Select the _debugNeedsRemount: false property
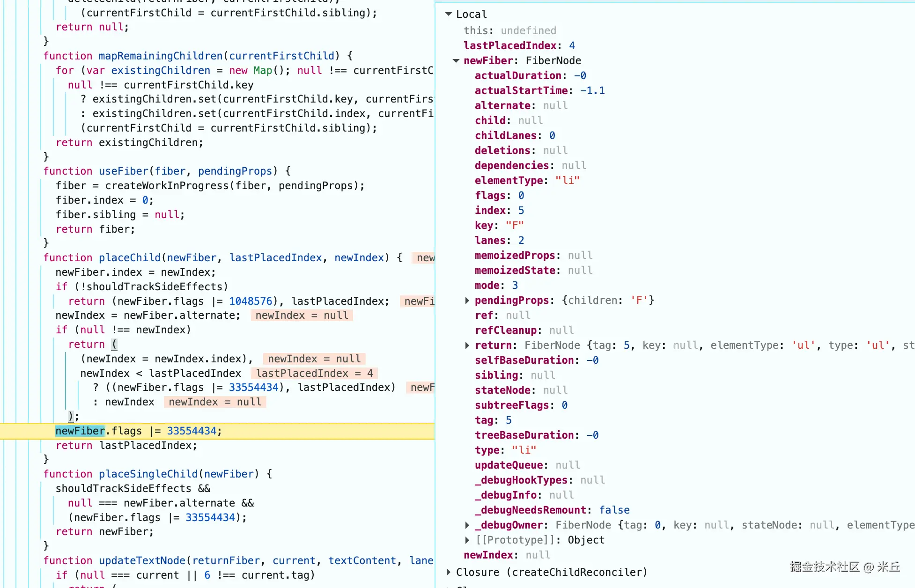The width and height of the screenshot is (915, 588). [x=553, y=510]
